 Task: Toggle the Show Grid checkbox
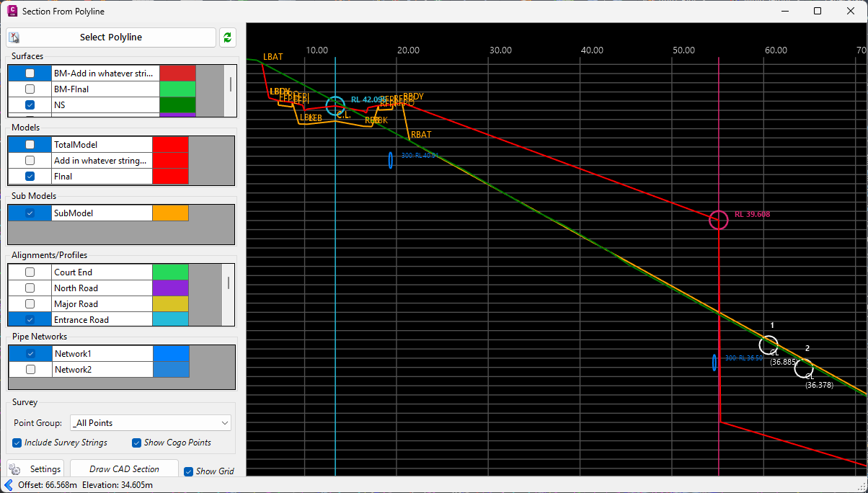point(189,471)
